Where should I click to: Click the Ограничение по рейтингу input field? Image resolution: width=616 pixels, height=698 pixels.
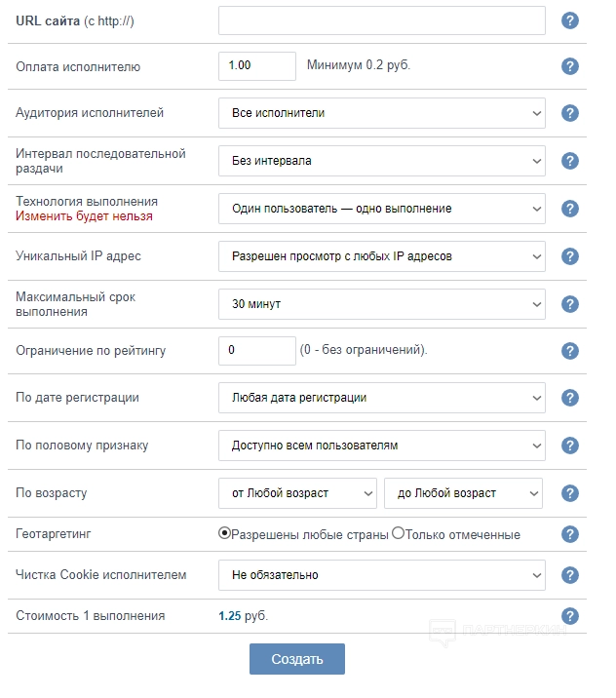pos(256,351)
